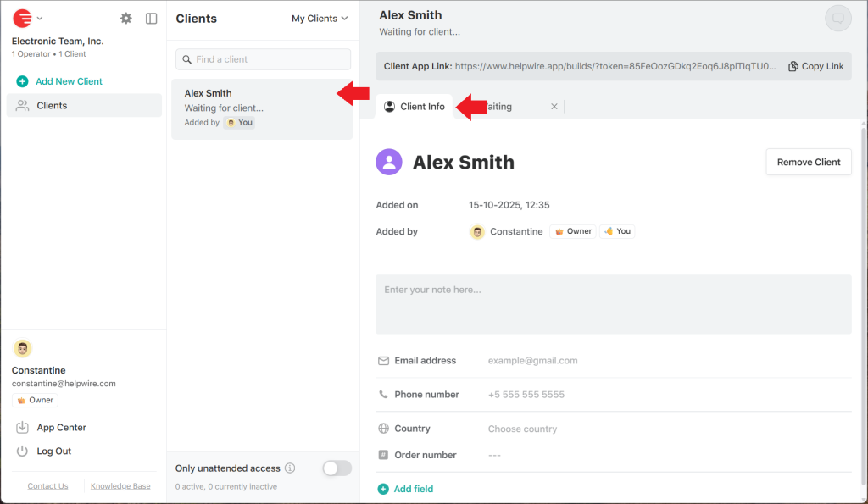Screen dimensions: 868x504
Task: Click the purple Alex Smith avatar
Action: (389, 162)
